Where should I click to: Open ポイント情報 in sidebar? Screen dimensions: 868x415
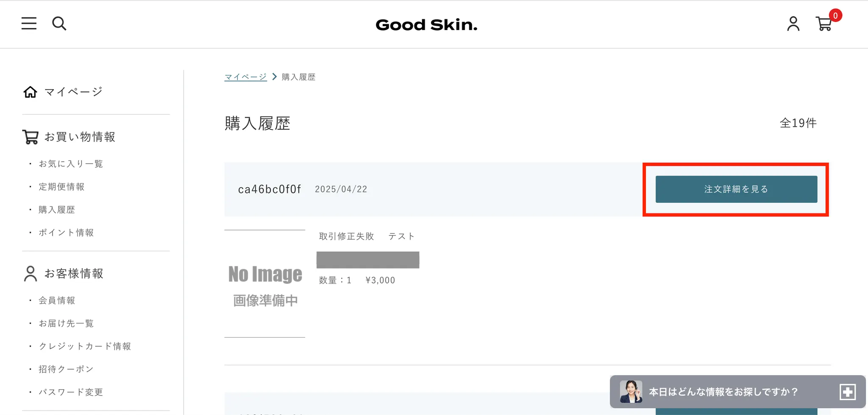click(x=66, y=233)
